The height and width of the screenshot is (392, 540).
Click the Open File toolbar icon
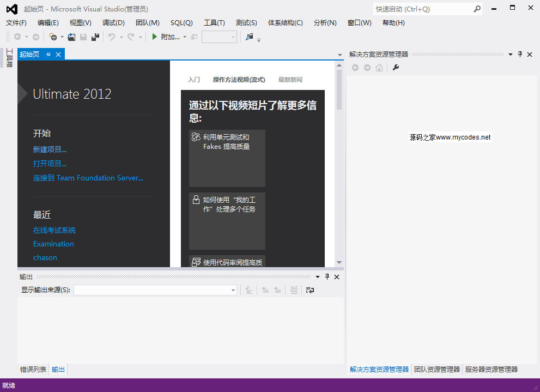pyautogui.click(x=71, y=37)
